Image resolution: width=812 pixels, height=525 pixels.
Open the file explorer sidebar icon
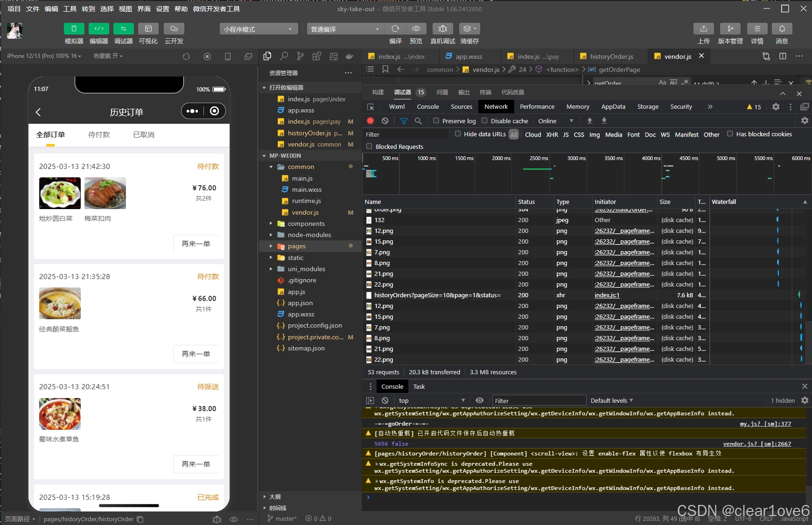pos(267,56)
